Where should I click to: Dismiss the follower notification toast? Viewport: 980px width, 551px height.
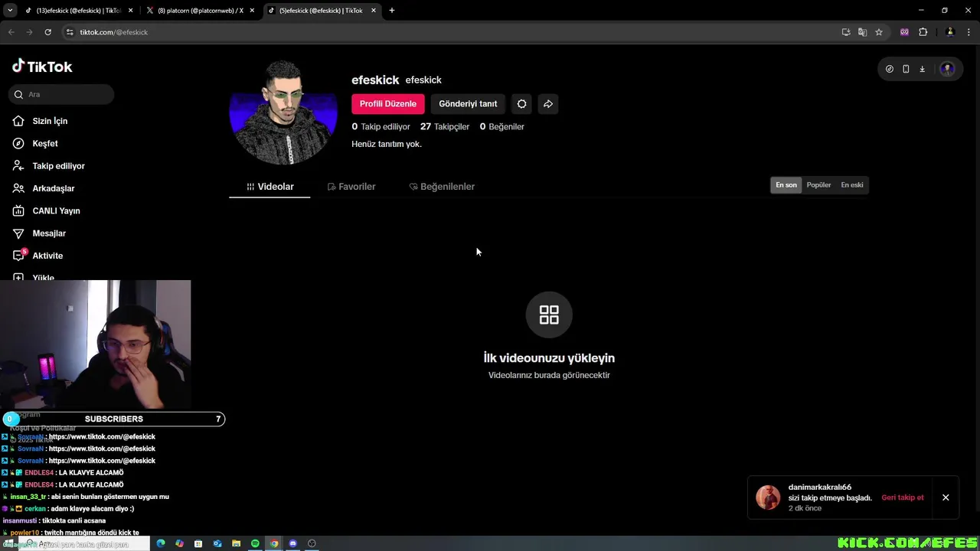tap(946, 497)
